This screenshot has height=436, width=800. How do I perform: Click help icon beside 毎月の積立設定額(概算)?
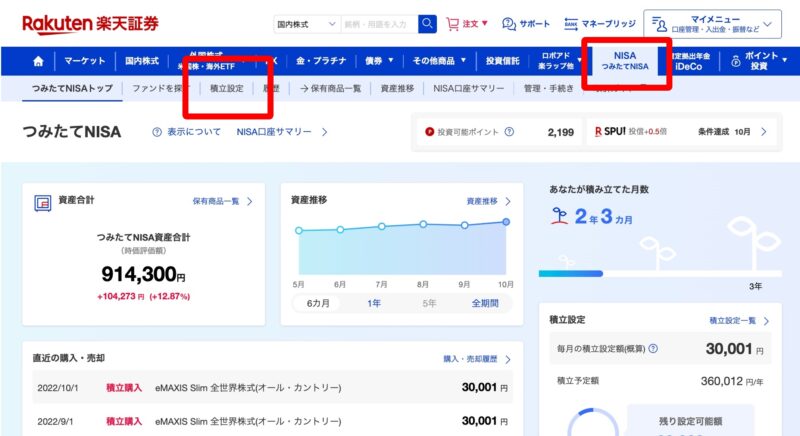pyautogui.click(x=653, y=349)
